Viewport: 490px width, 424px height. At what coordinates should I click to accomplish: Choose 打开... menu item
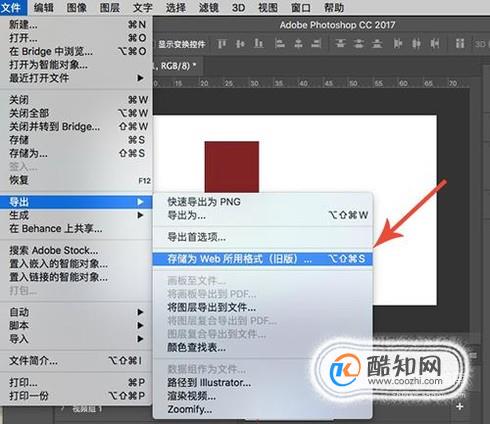point(76,38)
